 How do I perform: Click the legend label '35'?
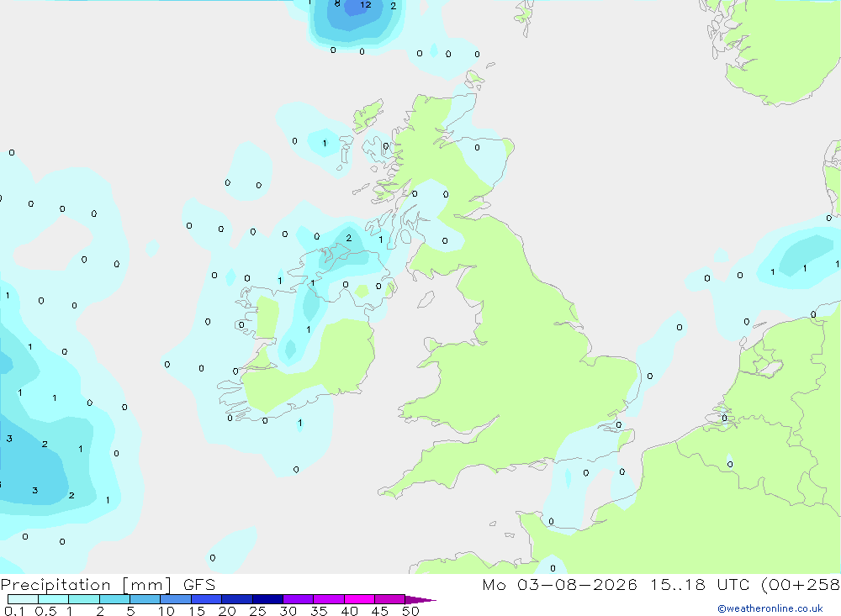pyautogui.click(x=319, y=611)
